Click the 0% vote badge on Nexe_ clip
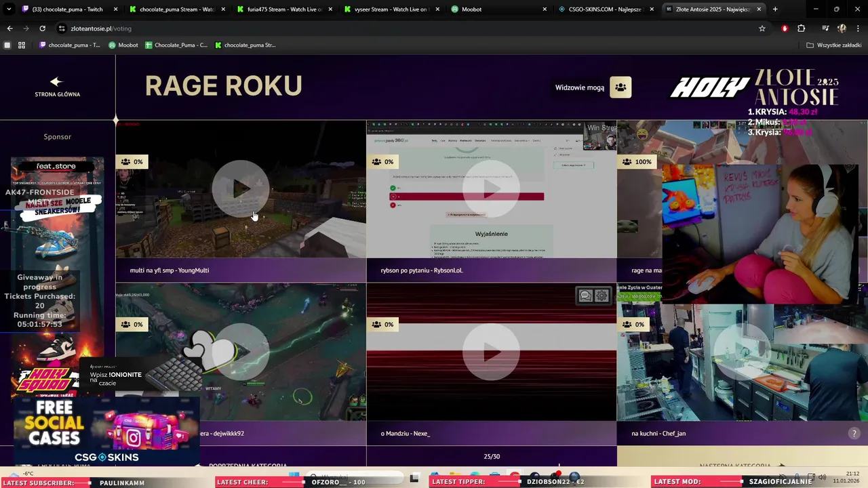The image size is (868, 488). tap(383, 325)
